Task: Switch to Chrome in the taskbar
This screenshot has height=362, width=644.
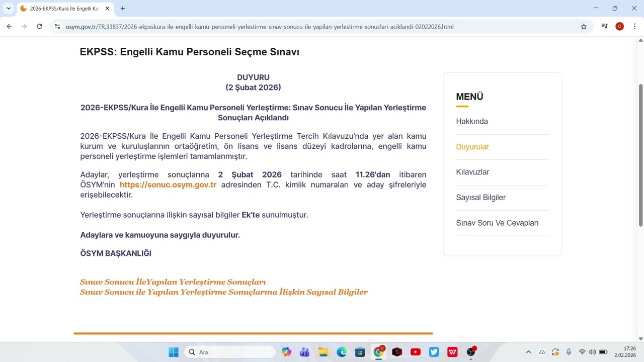Action: [378, 351]
